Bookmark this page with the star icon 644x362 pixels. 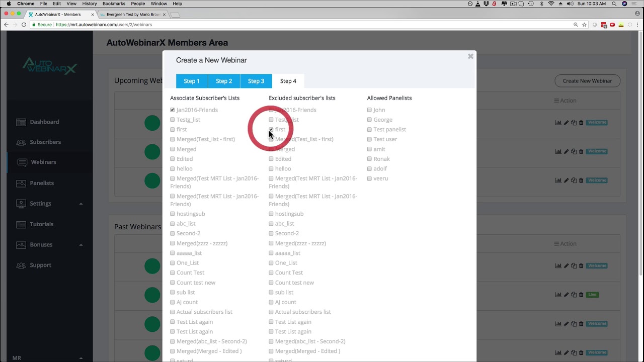[x=584, y=25]
